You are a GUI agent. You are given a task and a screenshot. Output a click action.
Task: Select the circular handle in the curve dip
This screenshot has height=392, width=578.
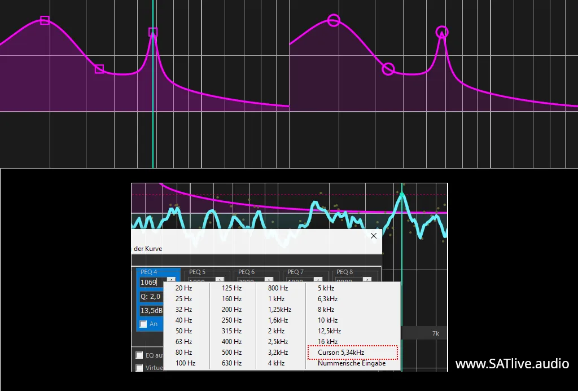(x=388, y=69)
